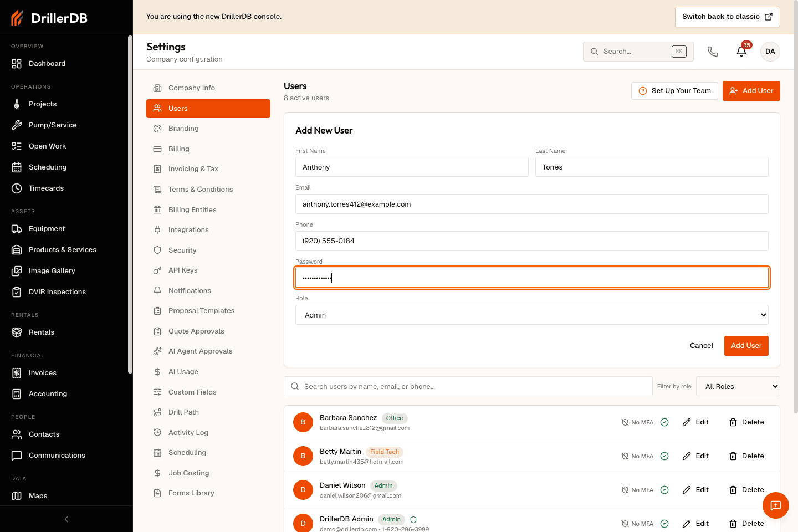Click the Search users by name field

point(468,386)
